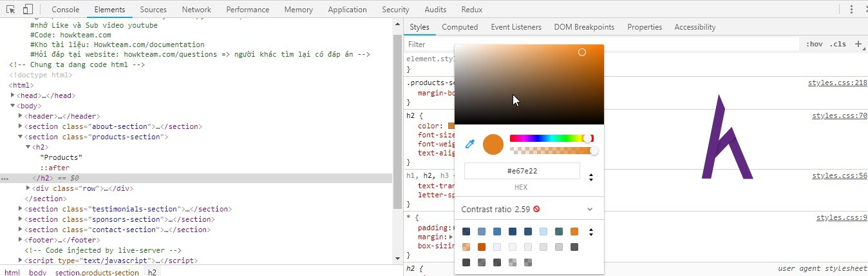Image resolution: width=868 pixels, height=276 pixels.
Task: Switch palette with the swatches stepper arrows
Action: tap(591, 232)
